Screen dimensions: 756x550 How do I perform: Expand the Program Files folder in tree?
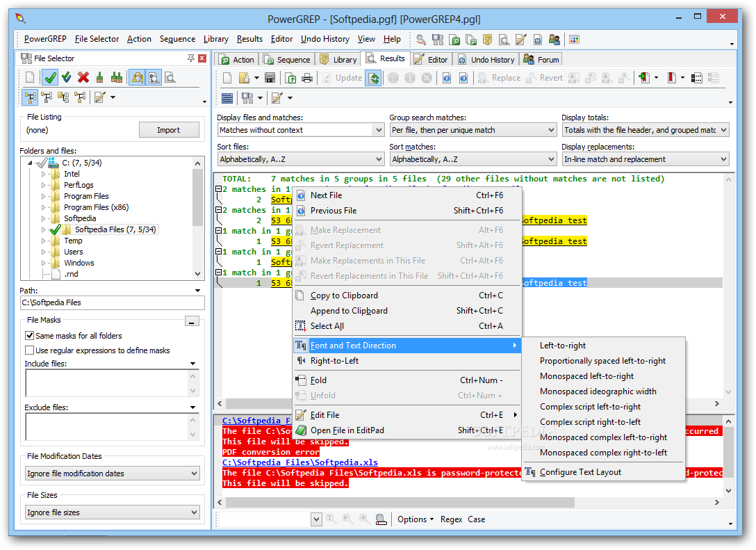coord(43,196)
